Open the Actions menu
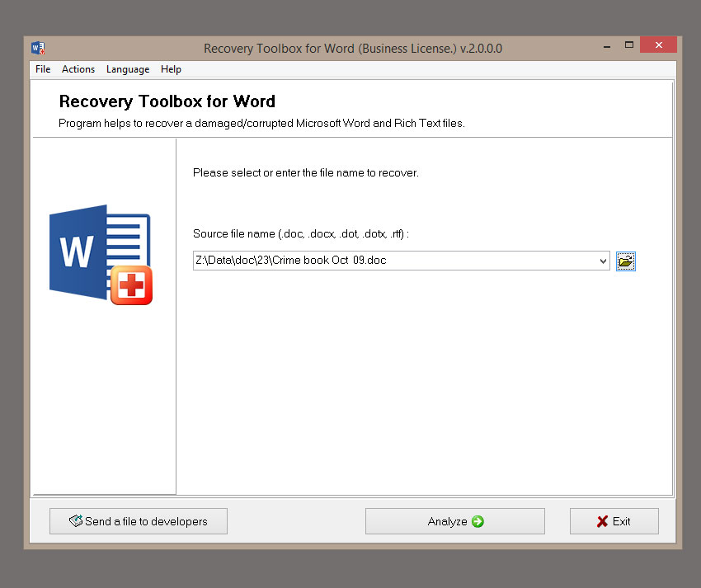The image size is (701, 588). tap(78, 69)
